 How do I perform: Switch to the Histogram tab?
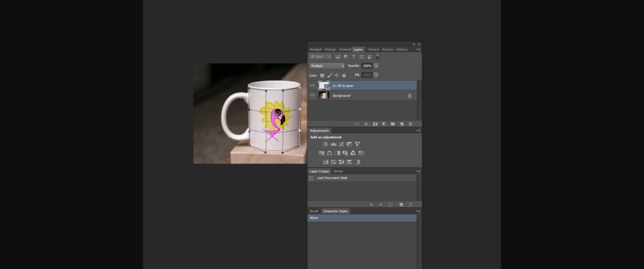330,49
